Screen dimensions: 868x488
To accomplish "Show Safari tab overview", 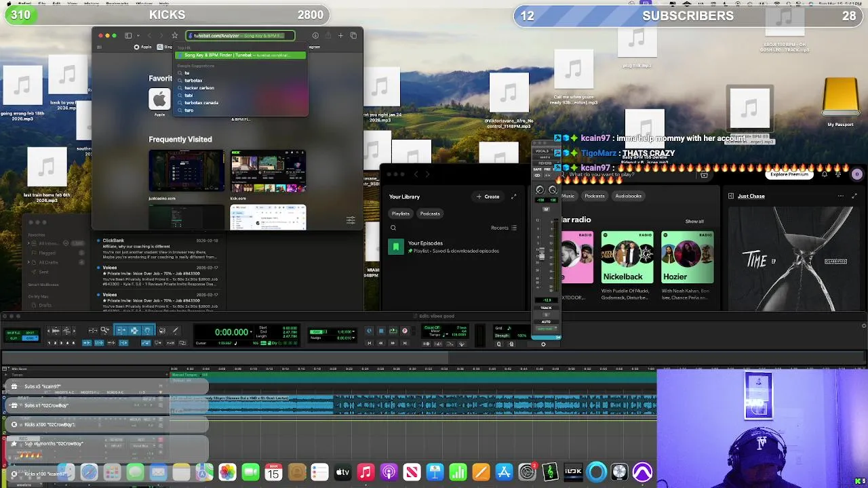I will point(353,35).
